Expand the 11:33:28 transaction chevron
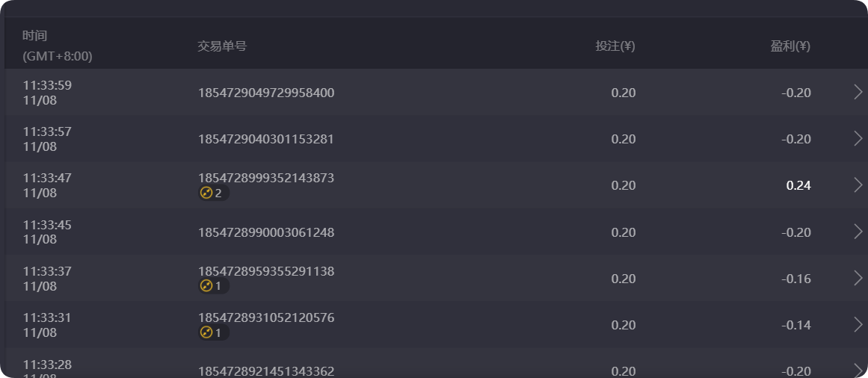Screen dimensions: 868x378 click(858, 371)
